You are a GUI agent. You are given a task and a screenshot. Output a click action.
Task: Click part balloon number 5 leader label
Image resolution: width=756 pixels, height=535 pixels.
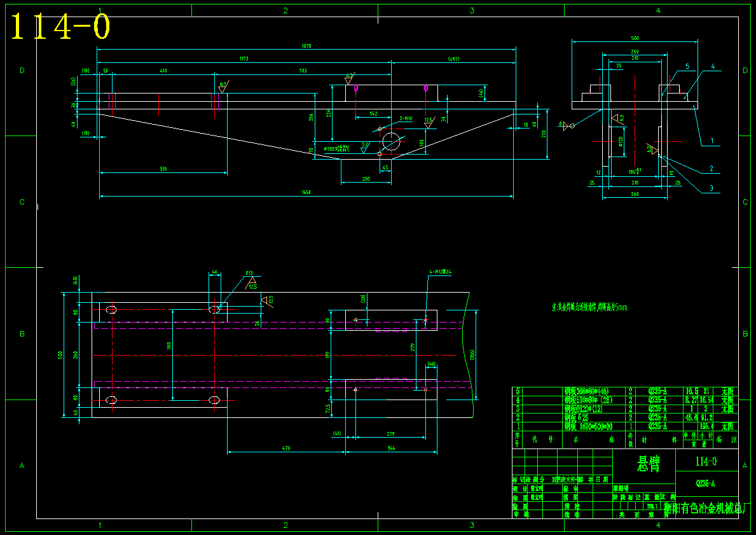[x=687, y=66]
